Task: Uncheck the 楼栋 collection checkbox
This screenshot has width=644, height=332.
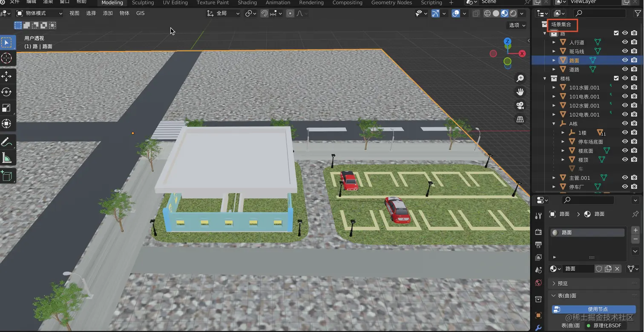Action: click(x=616, y=78)
